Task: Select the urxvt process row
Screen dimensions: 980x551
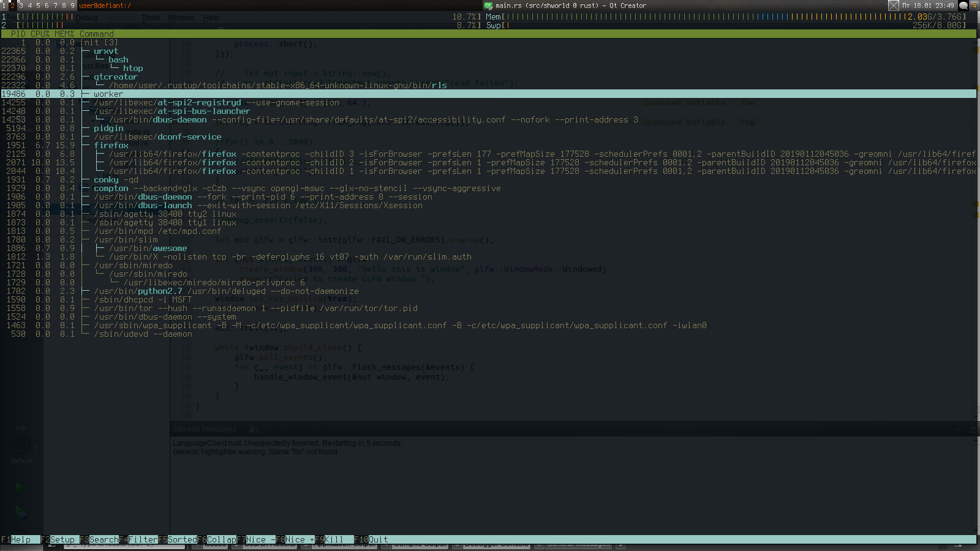Action: click(488, 51)
